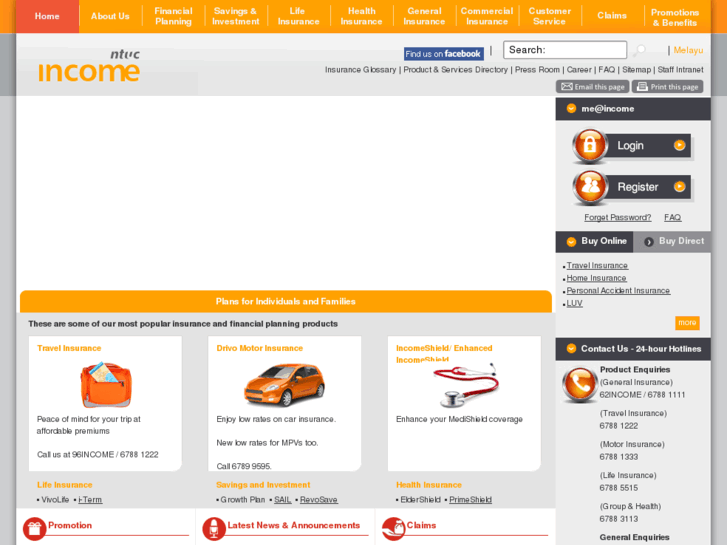The width and height of the screenshot is (727, 545).
Task: Click the travel bag image
Action: click(106, 385)
